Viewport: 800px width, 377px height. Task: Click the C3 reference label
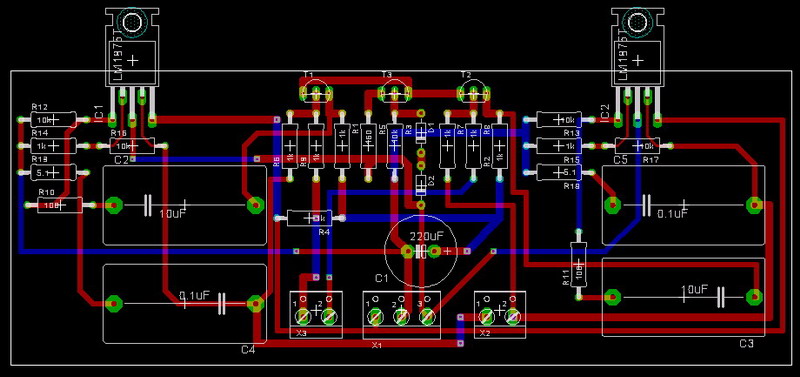pos(746,343)
